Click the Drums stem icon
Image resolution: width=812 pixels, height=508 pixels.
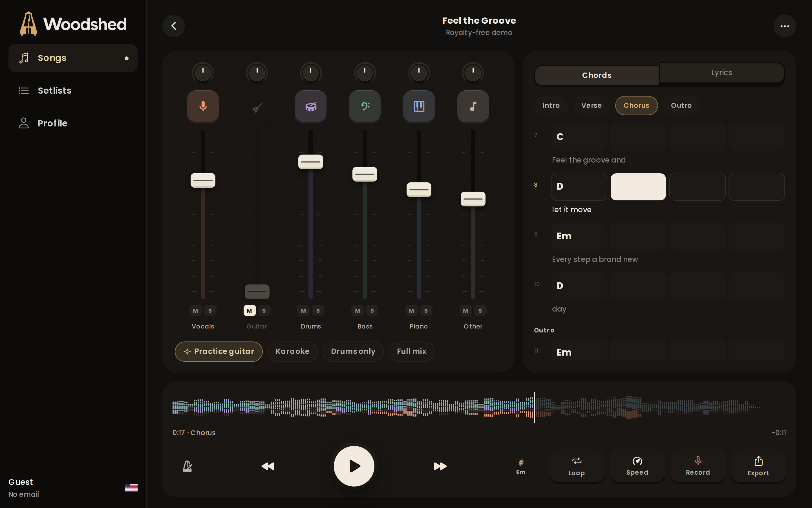[x=311, y=106]
